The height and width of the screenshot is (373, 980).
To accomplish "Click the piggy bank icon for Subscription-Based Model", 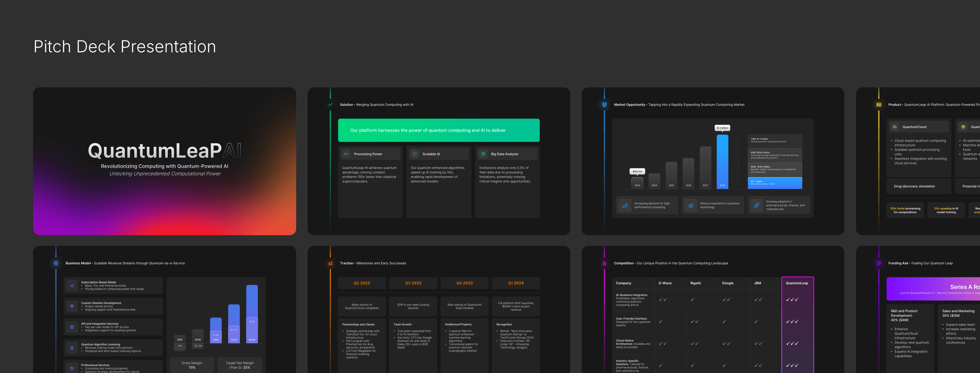I will (72, 286).
